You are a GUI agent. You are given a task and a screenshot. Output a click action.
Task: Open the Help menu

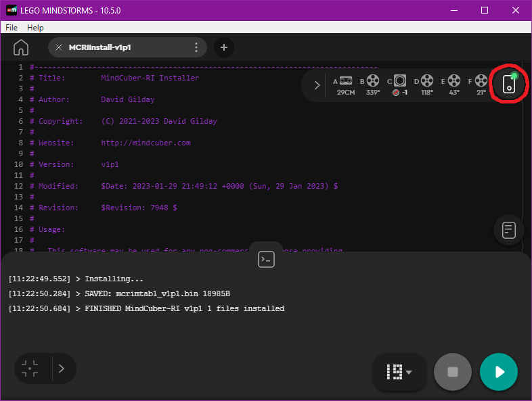tap(35, 28)
